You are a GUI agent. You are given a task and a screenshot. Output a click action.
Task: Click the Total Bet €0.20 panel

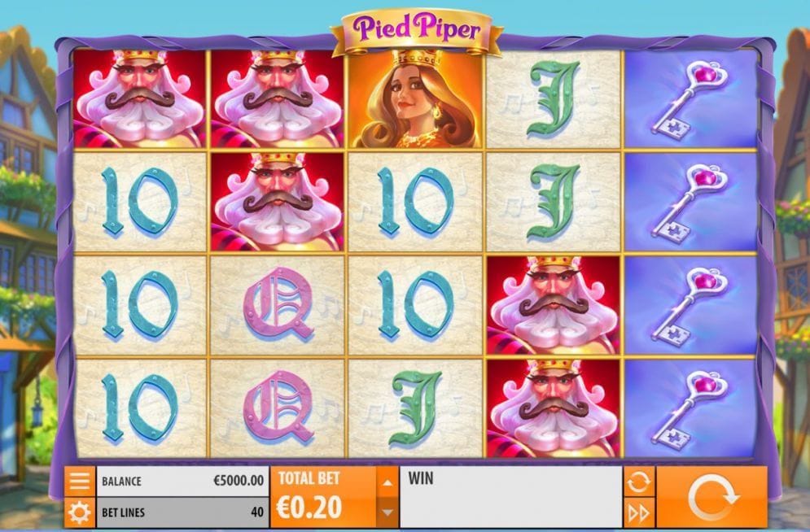pos(324,497)
